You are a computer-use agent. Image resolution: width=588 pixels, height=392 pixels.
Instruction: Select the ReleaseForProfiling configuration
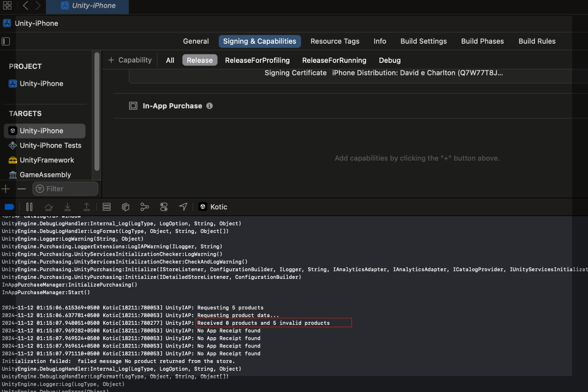(257, 60)
